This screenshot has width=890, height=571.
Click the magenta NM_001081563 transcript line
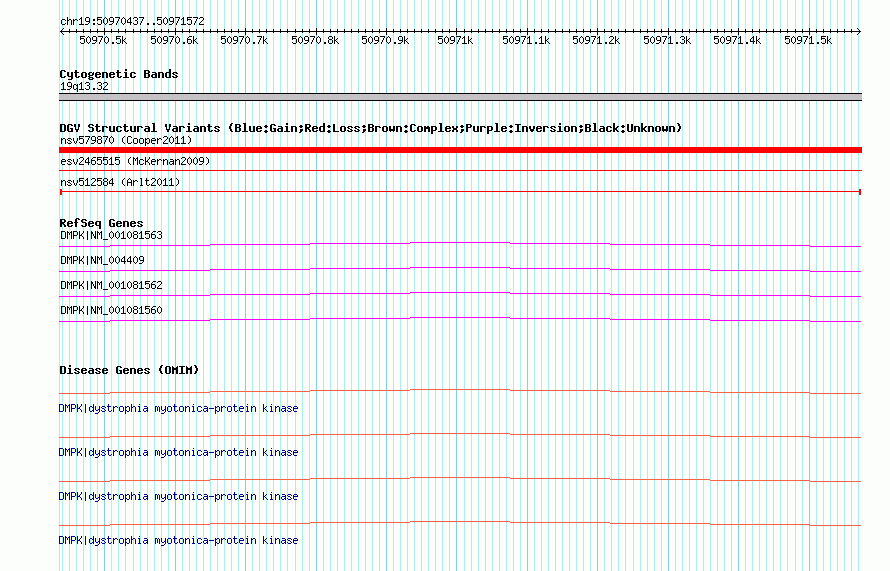click(x=460, y=245)
